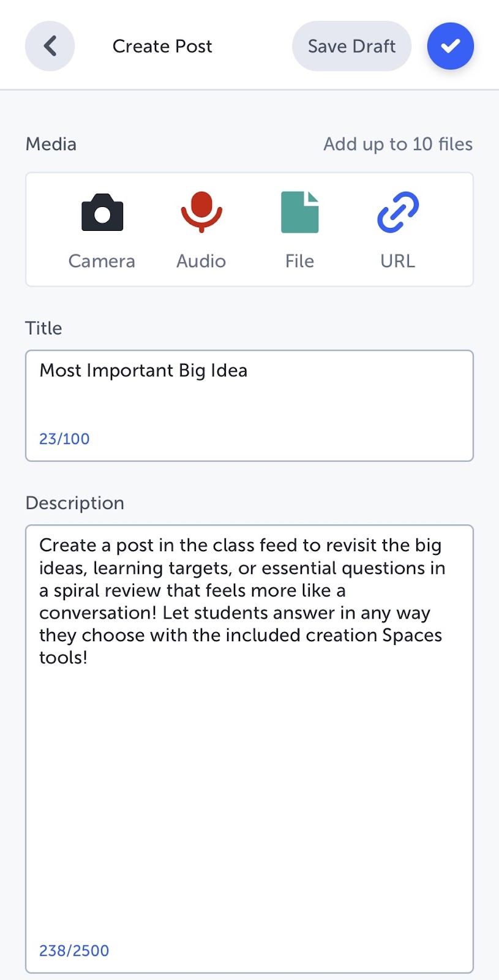Focus the Title field reading Most Important Big Idea
The height and width of the screenshot is (980, 499).
pyautogui.click(x=249, y=392)
